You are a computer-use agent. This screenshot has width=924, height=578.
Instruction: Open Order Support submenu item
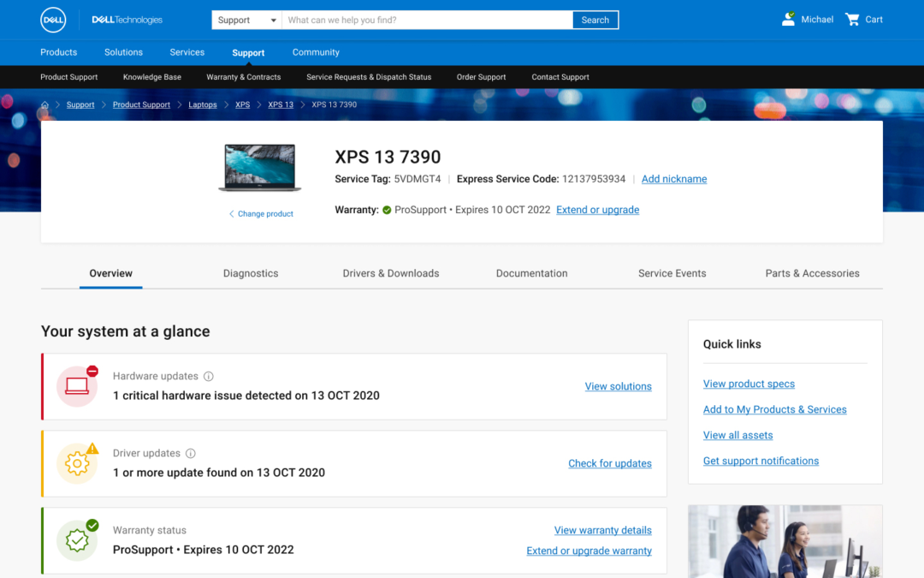click(x=481, y=77)
